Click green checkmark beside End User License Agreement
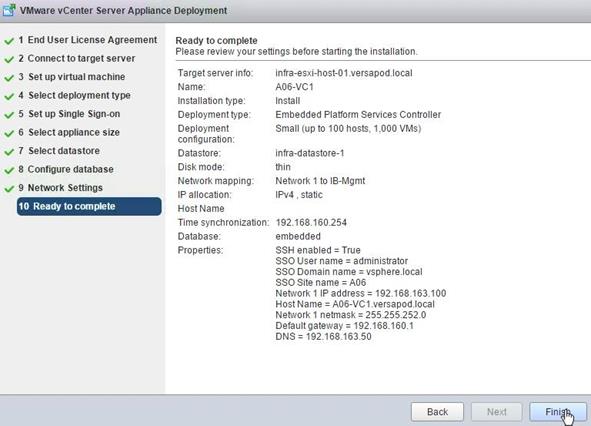The width and height of the screenshot is (591, 426). pos(9,41)
